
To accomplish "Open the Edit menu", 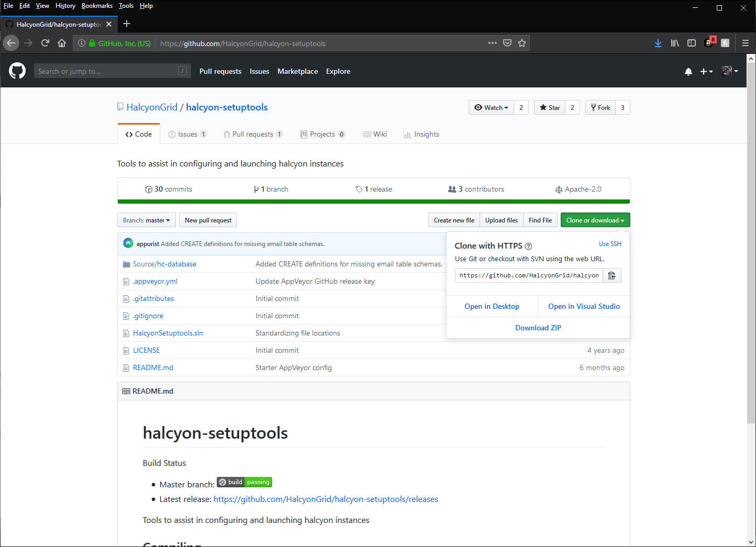I will point(25,6).
